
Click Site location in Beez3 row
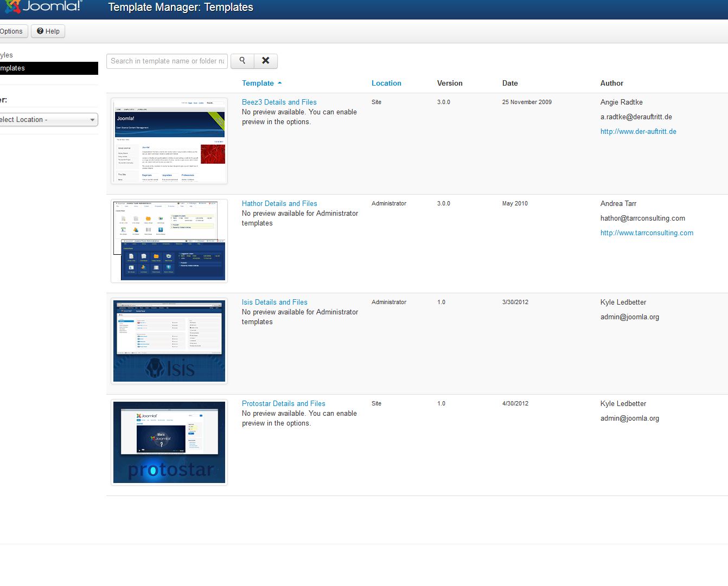376,102
